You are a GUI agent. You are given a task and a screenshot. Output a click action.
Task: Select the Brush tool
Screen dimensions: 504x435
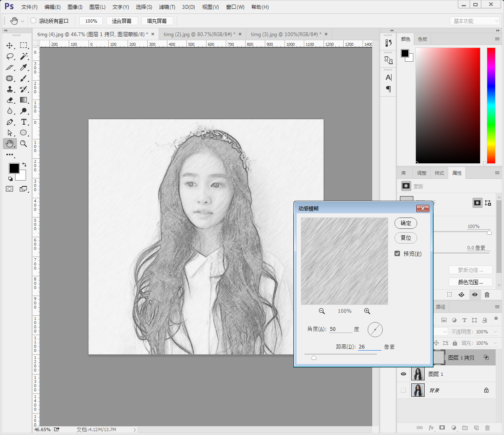(24, 78)
